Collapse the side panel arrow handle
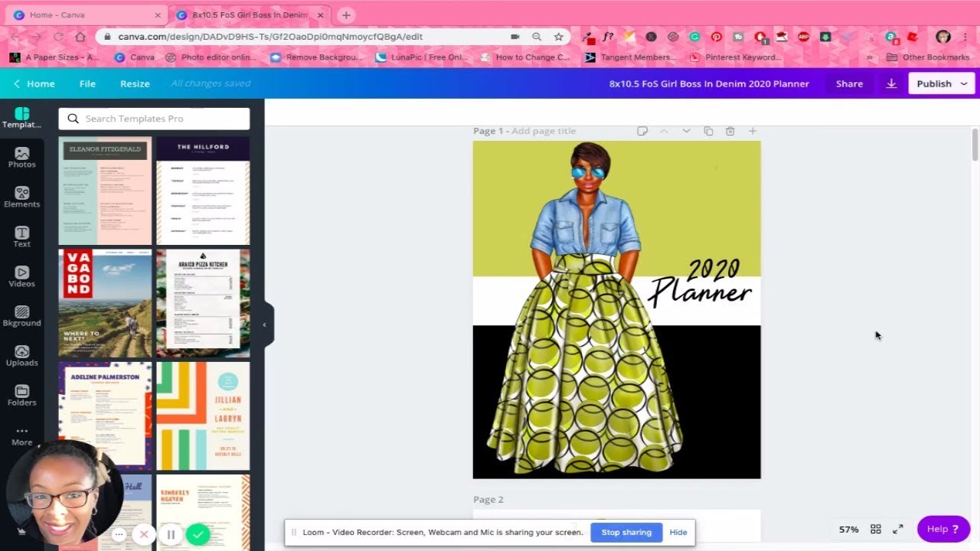Image resolution: width=980 pixels, height=551 pixels. click(265, 324)
